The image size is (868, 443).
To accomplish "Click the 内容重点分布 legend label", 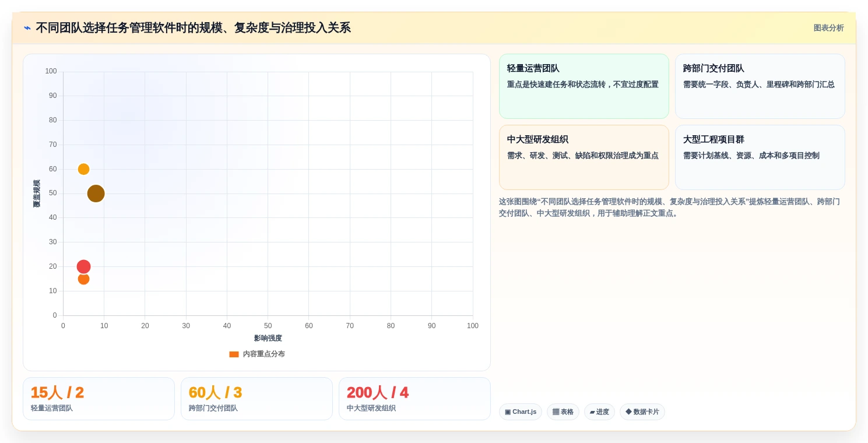I will click(x=264, y=354).
